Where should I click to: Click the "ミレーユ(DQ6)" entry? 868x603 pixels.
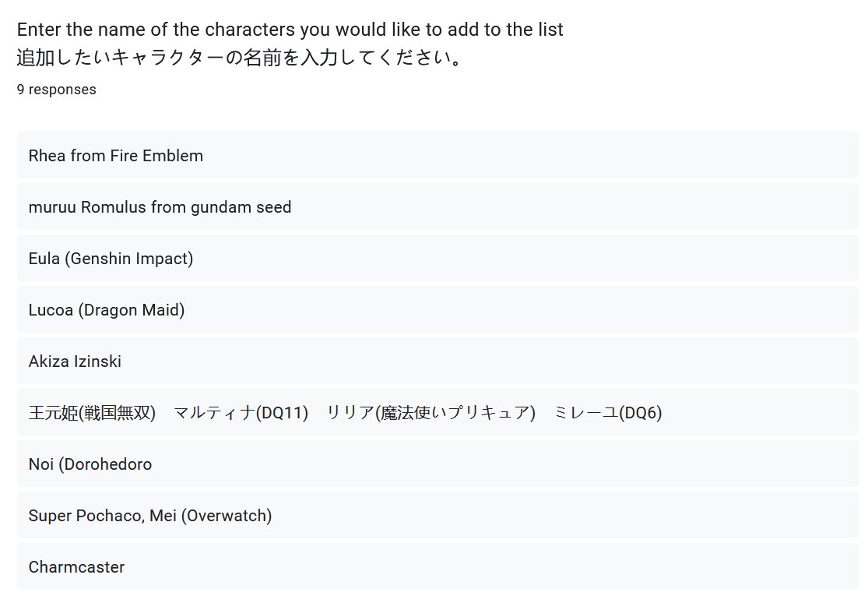(608, 413)
